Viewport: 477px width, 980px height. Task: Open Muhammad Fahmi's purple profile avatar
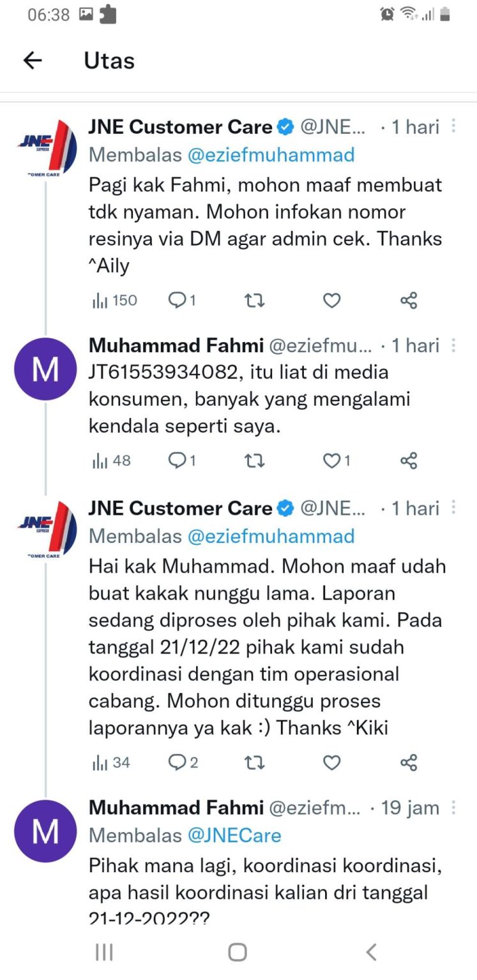45,369
